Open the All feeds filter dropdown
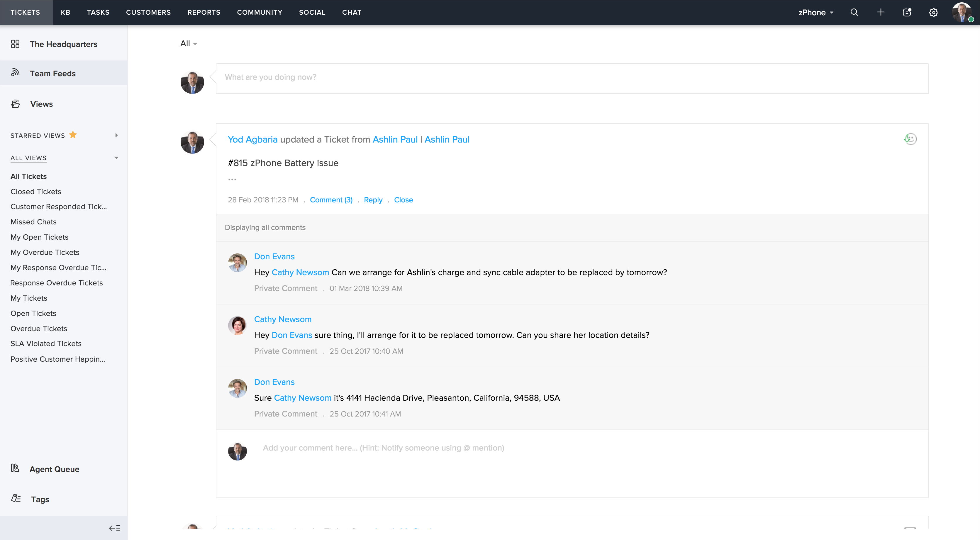 188,44
